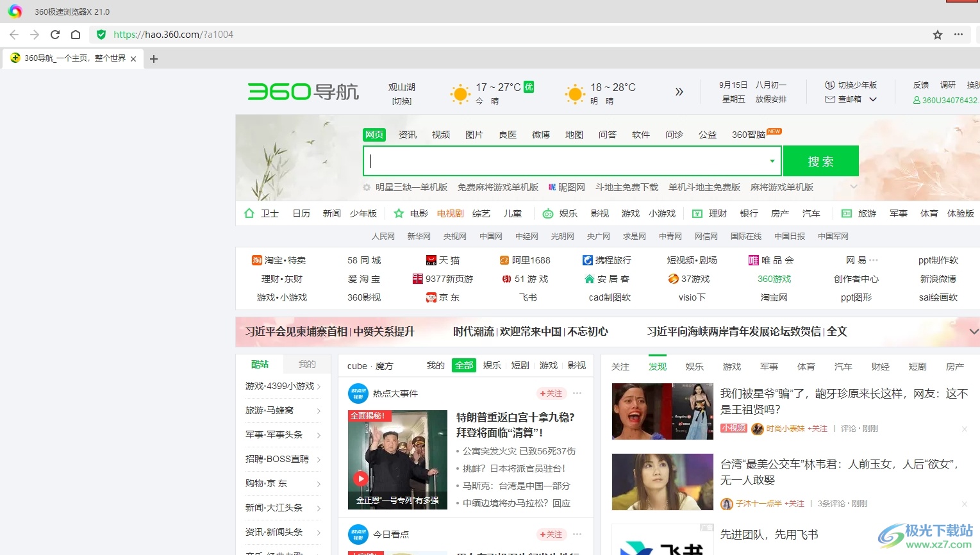The width and height of the screenshot is (980, 555).
Task: Open the 淘宝·特卖 site icon
Action: (x=257, y=260)
